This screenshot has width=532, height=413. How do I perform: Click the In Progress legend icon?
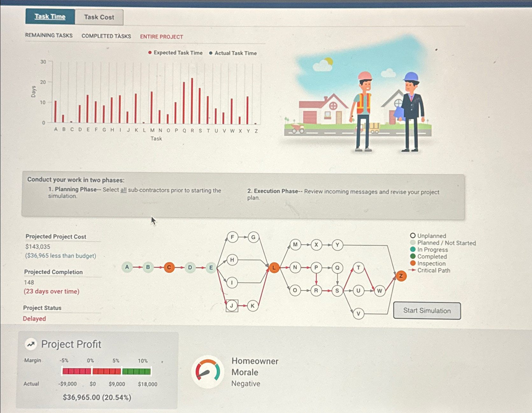pos(413,250)
